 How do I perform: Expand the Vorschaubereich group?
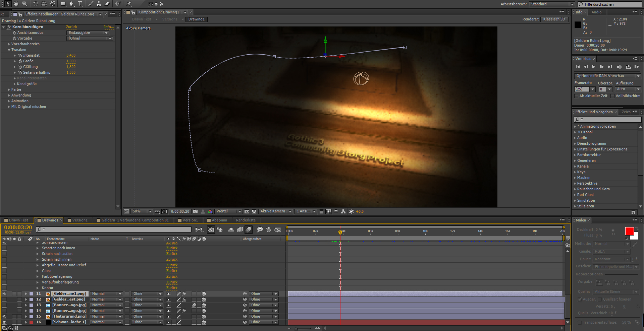9,44
